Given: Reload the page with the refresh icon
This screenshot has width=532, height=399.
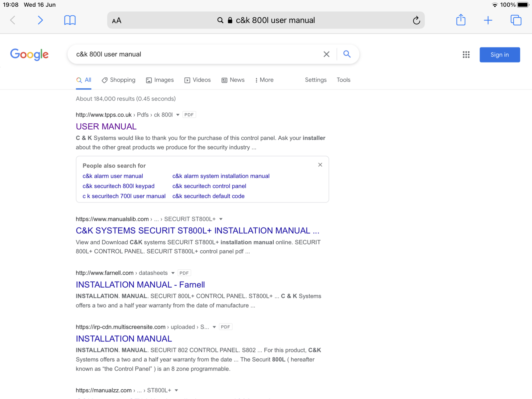Looking at the screenshot, I should pyautogui.click(x=416, y=21).
